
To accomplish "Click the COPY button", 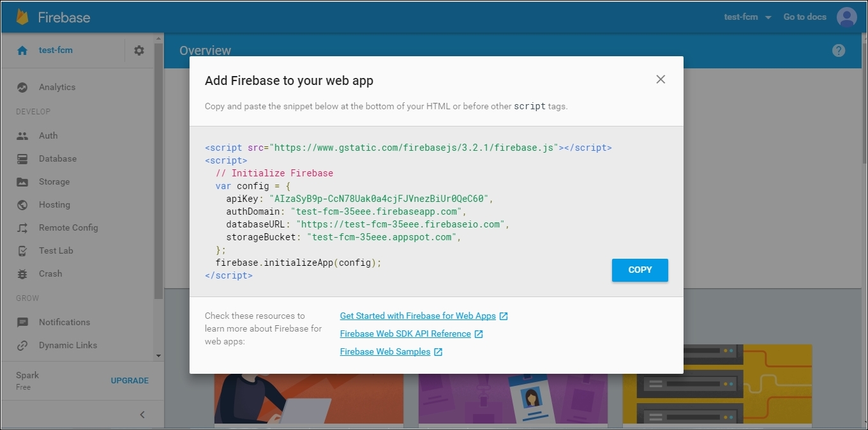I will point(640,270).
